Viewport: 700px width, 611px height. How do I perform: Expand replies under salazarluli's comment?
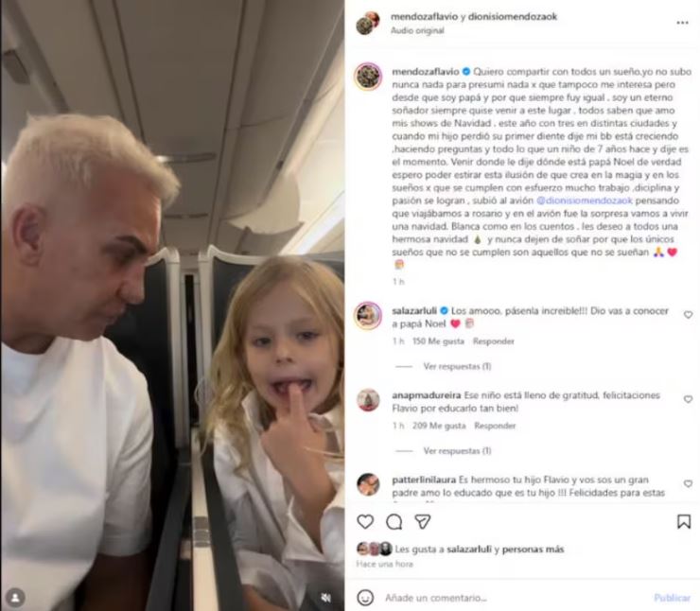tap(457, 366)
